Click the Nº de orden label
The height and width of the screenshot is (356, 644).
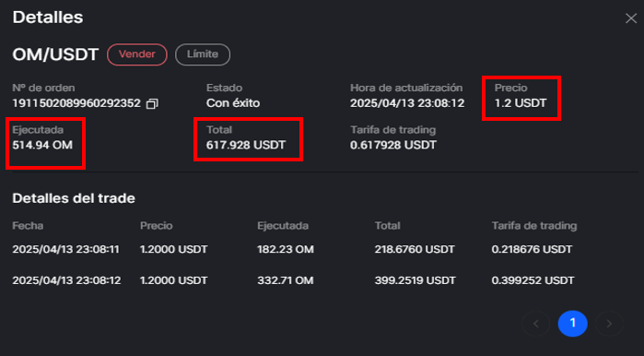point(43,88)
